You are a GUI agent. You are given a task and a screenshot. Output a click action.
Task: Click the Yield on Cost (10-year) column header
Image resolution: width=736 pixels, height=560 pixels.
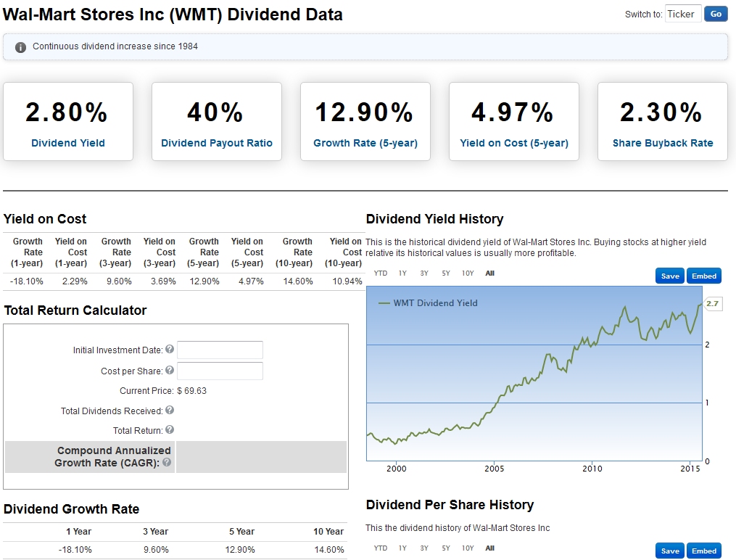click(x=344, y=252)
